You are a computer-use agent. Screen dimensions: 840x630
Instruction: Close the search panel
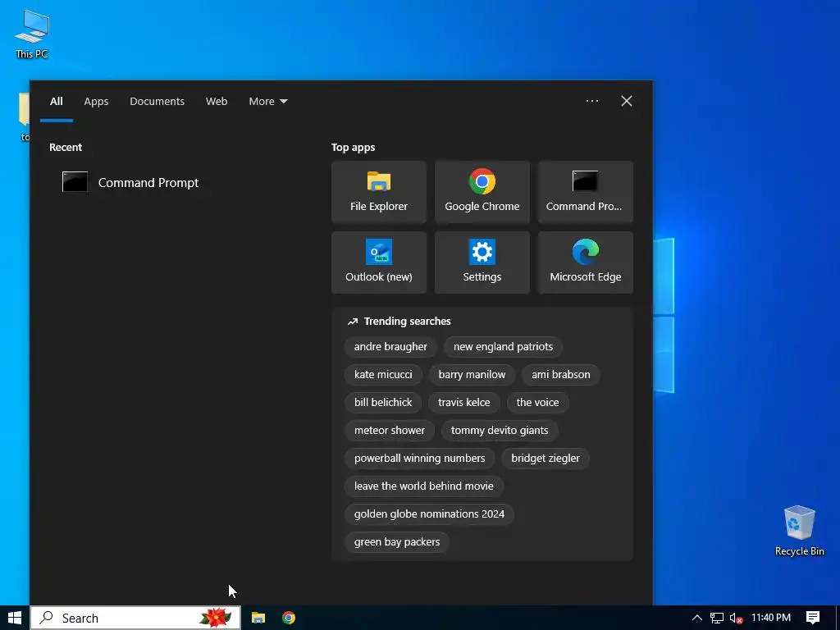point(626,101)
